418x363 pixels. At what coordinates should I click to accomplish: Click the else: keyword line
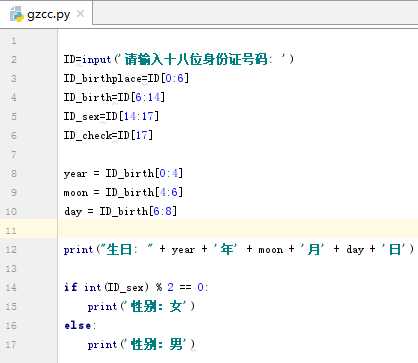(80, 326)
